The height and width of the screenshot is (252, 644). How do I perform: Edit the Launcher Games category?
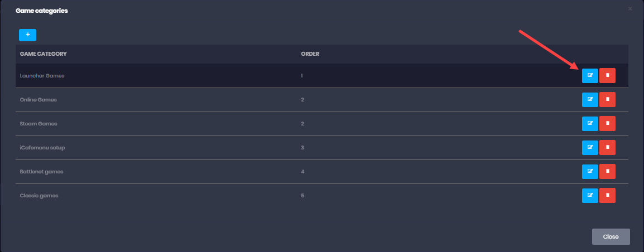pos(590,76)
